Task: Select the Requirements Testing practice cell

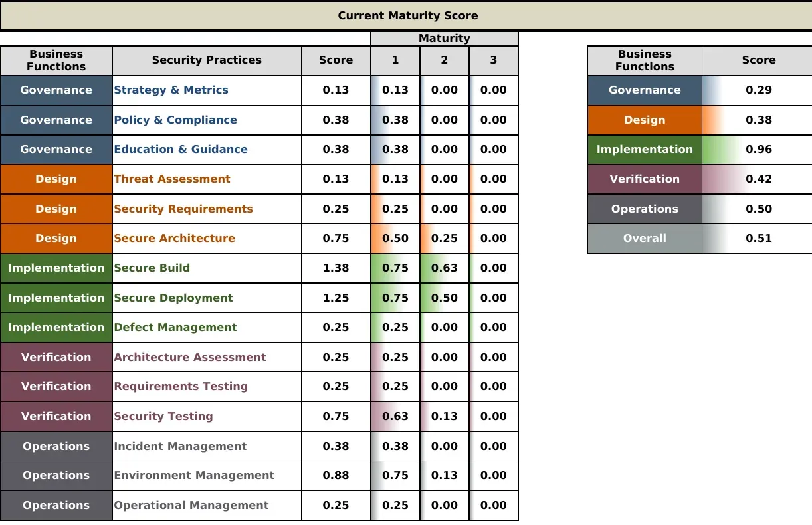Action: [x=207, y=387]
